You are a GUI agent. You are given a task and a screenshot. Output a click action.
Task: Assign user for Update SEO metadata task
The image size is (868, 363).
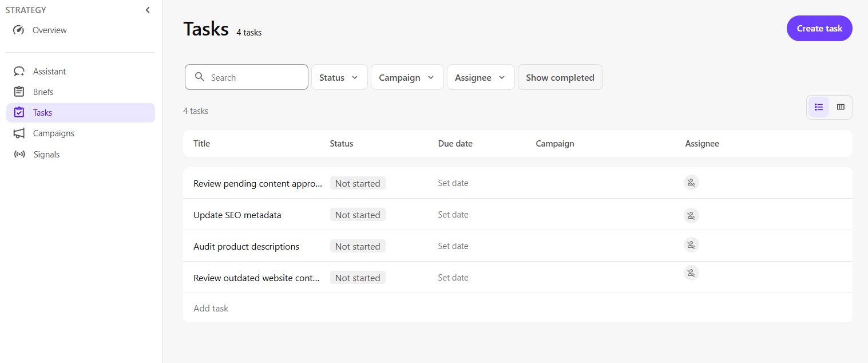[x=691, y=215]
